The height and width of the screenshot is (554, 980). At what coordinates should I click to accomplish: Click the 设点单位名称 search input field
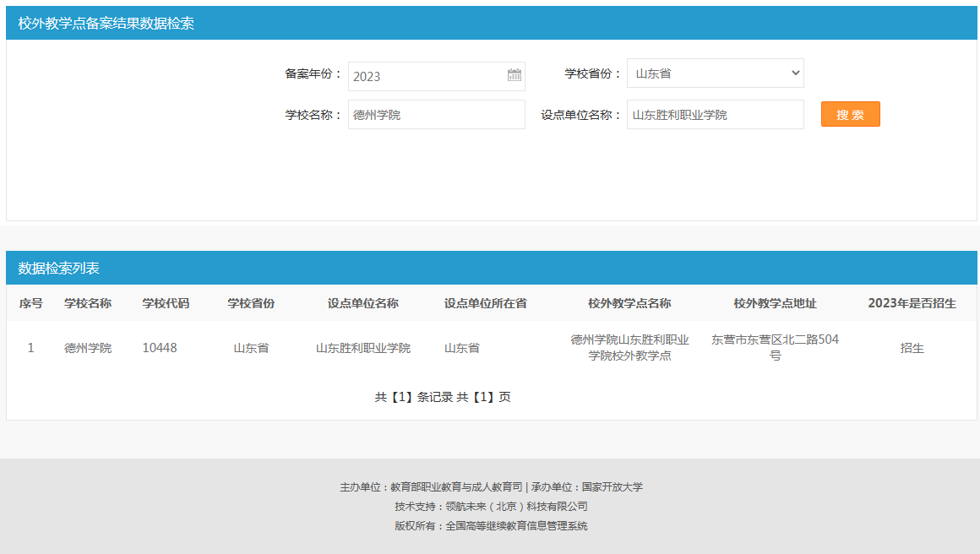[715, 115]
